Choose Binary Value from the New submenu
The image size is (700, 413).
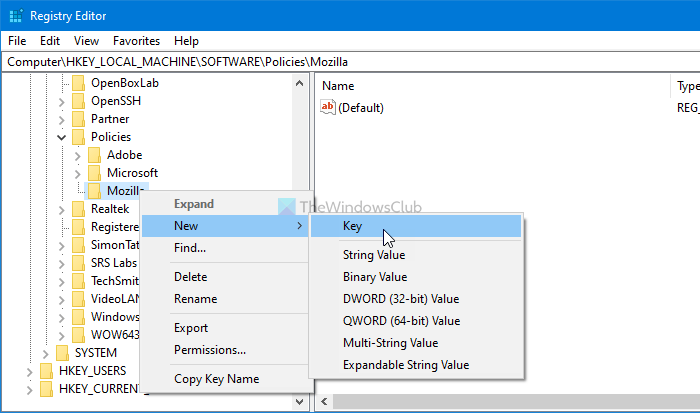[416, 277]
